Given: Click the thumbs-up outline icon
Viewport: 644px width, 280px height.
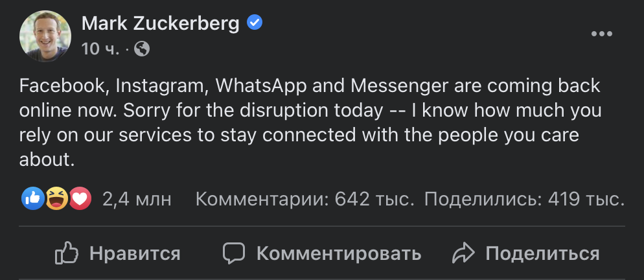Looking at the screenshot, I should click(67, 253).
